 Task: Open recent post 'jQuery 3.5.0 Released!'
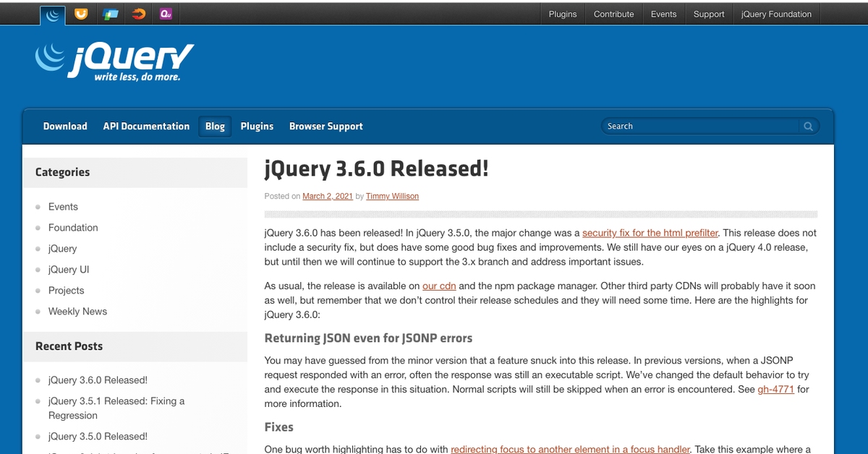click(x=98, y=437)
